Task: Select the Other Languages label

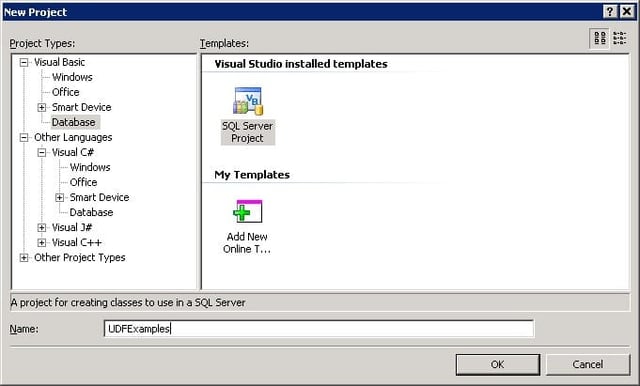Action: pos(73,138)
